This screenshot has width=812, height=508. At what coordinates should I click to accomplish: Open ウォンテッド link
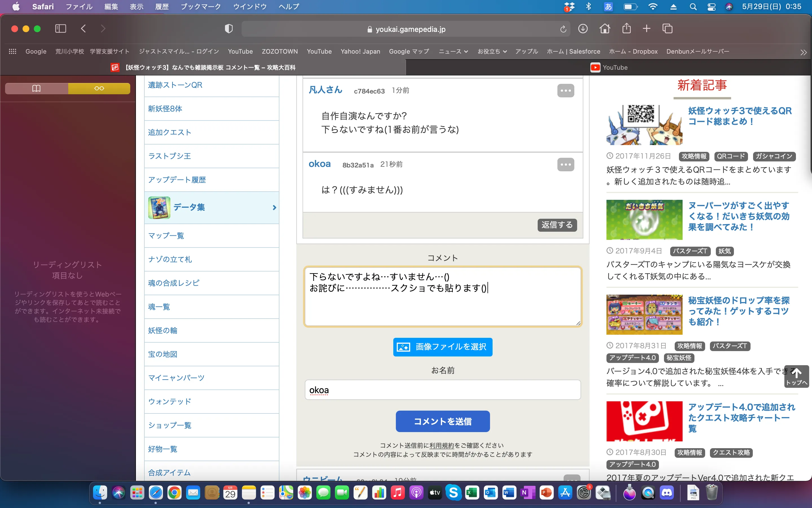pyautogui.click(x=169, y=402)
